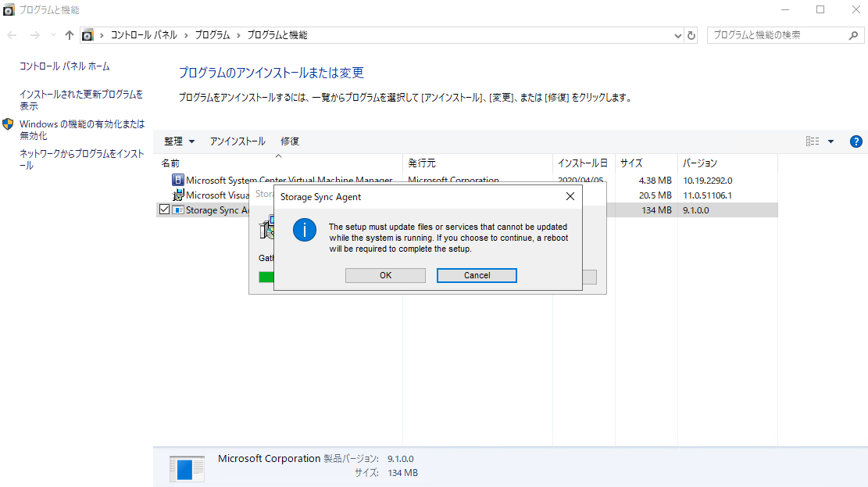This screenshot has height=487, width=868.
Task: Click the 134 MB size cell in the list
Action: pyautogui.click(x=656, y=210)
